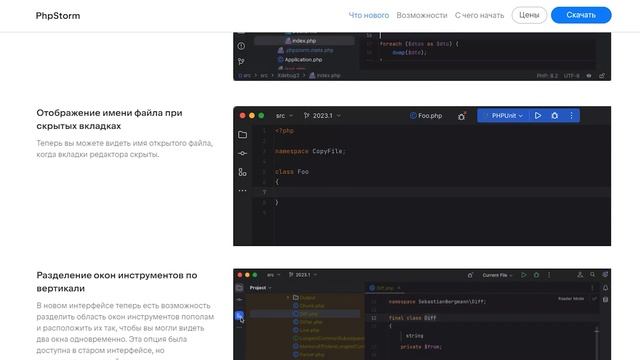640x360 pixels.
Task: Click the Settings icon at bottom screenshot's top-right corner
Action: click(x=605, y=275)
